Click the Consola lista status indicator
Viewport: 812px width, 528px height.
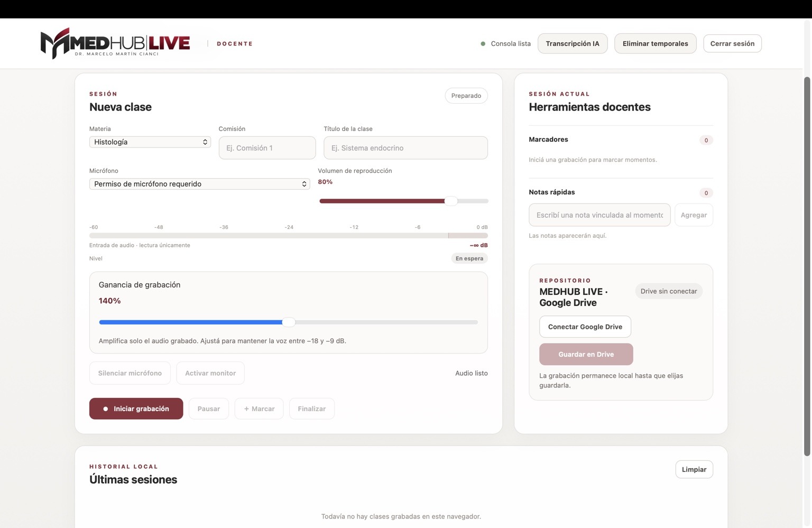(505, 44)
